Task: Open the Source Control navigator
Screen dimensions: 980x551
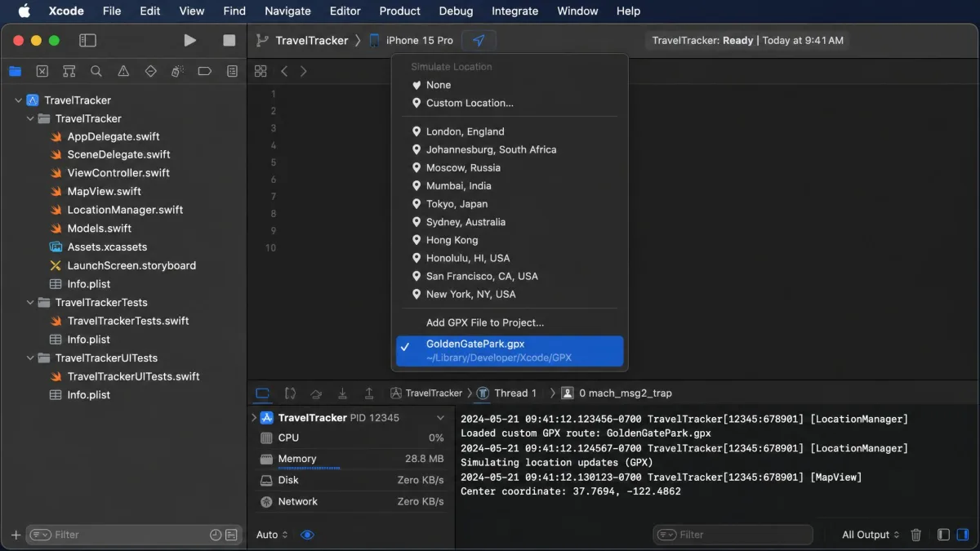Action: coord(42,71)
